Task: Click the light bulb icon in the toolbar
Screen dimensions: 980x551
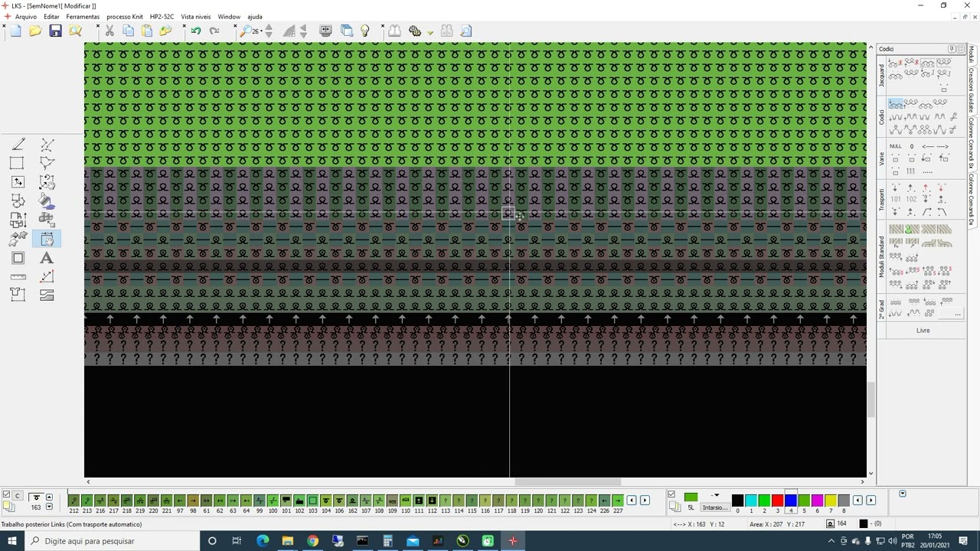Action: (365, 31)
